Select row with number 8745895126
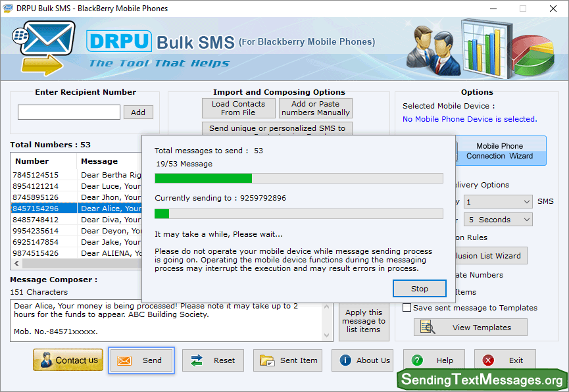 [x=76, y=197]
